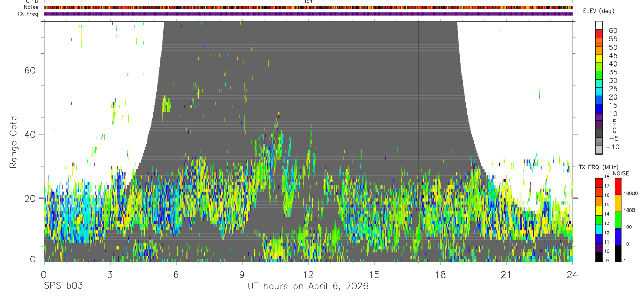The image size is (644, 297).
Task: Click the '18' tick label on the UT hours axis
Action: click(440, 274)
